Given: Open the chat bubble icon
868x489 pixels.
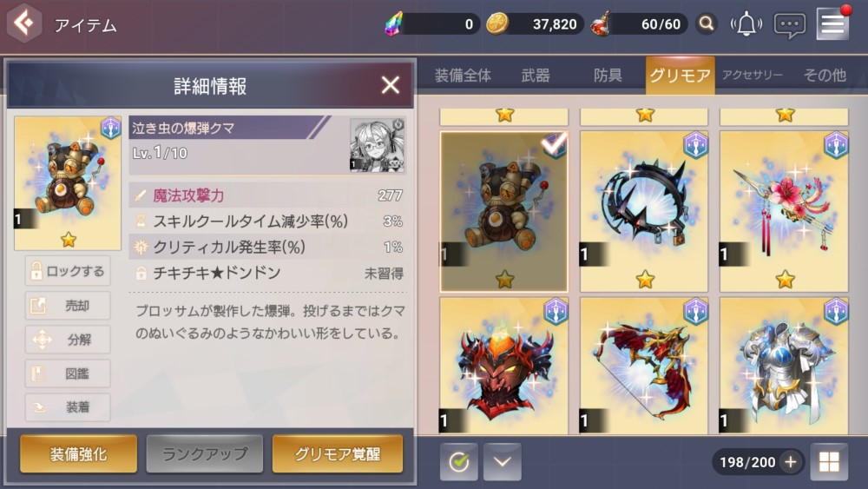Looking at the screenshot, I should pos(789,25).
